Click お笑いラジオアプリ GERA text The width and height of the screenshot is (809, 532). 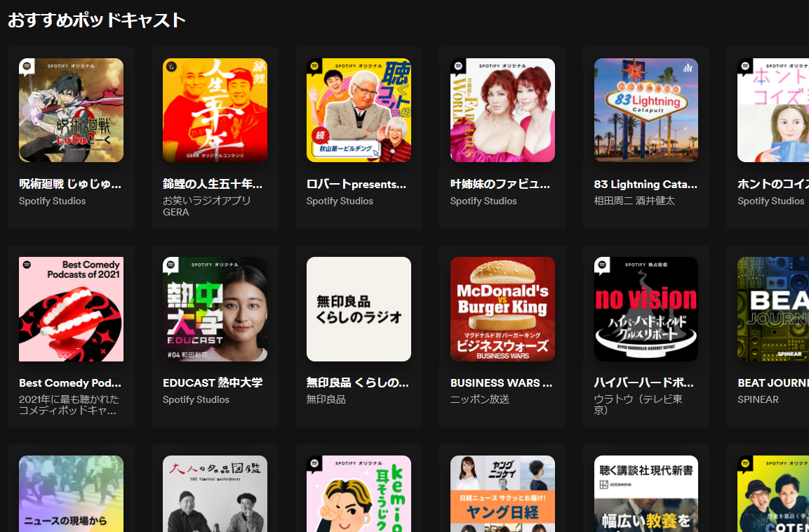click(206, 206)
